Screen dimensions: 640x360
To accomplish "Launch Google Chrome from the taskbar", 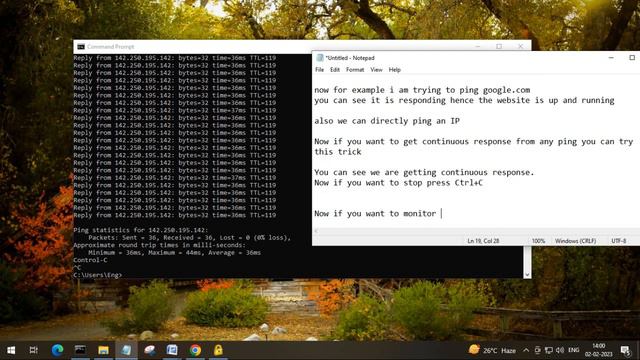I will [x=195, y=350].
